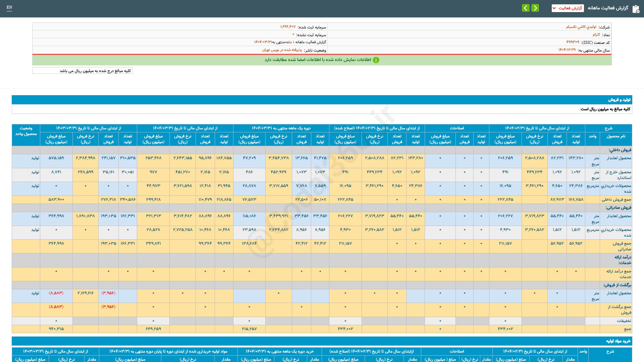
Task: Click the green info icon in banner
Action: pos(376,60)
